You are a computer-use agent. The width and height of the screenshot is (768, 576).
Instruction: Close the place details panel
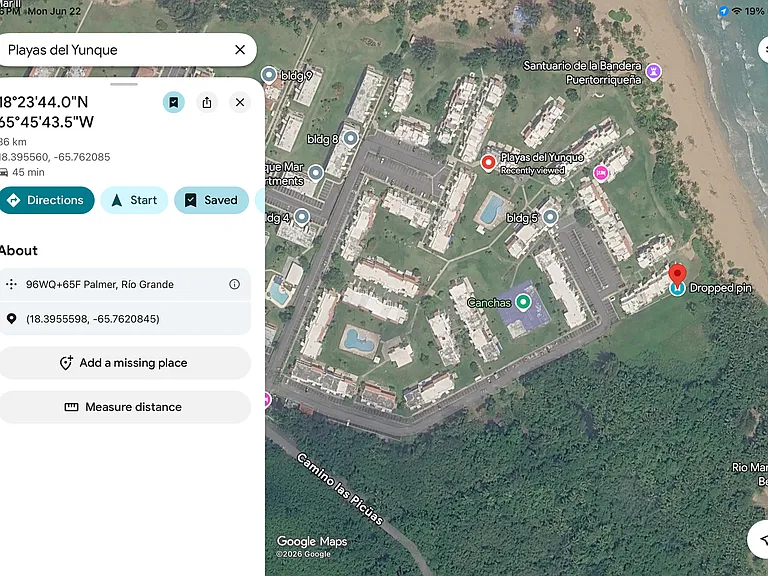[x=240, y=102]
